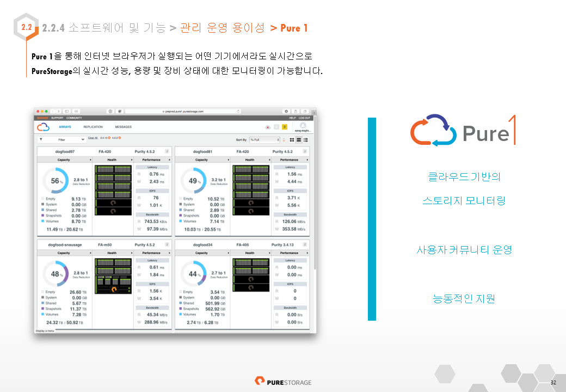Screen dimensions: 566x392
Task: Click '24.32 TB / 50.92 TB' total text
Action: (x=65, y=322)
